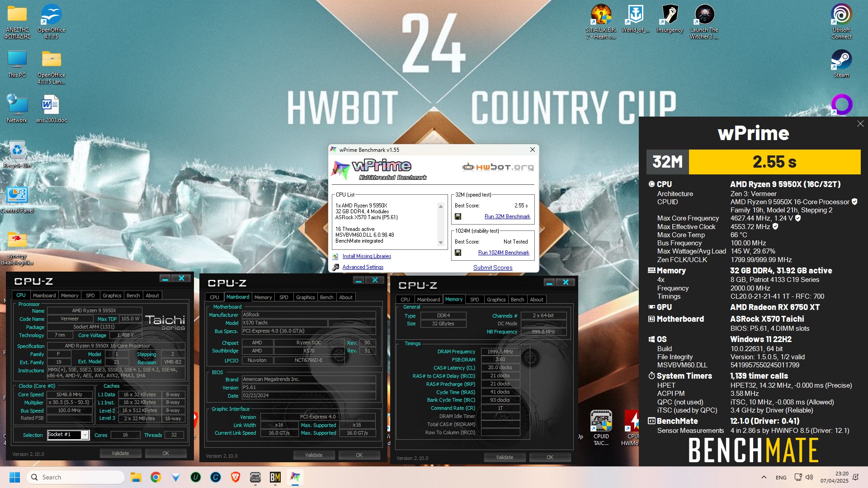868x488 pixels.
Task: Open the CPUID TAIC... desktop shortcut
Action: (x=601, y=428)
